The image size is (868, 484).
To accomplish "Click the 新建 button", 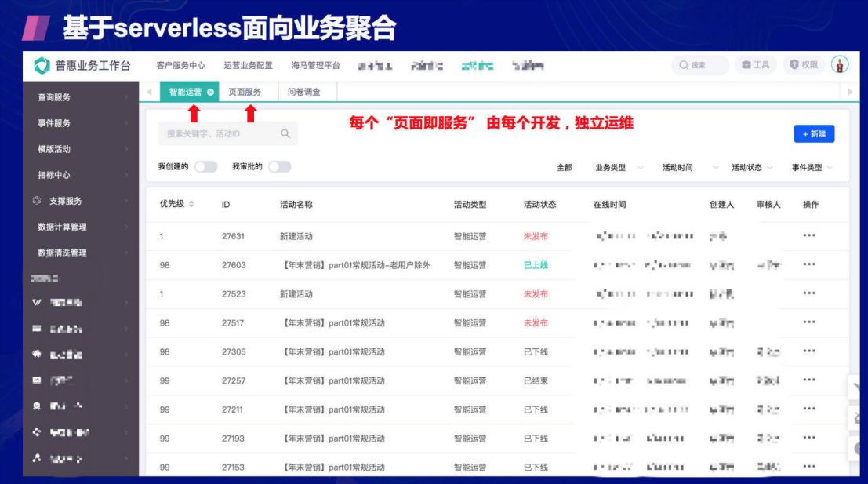I will tap(815, 134).
